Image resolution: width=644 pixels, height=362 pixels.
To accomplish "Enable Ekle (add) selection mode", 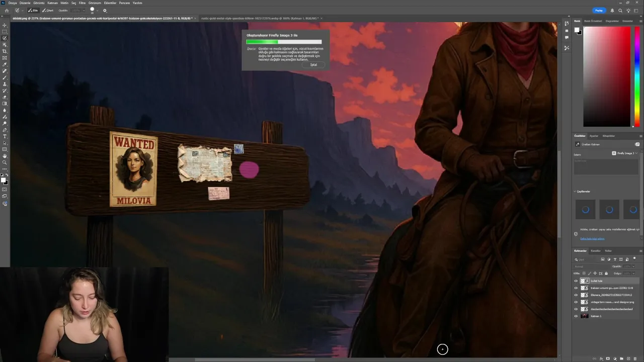I will tap(33, 11).
